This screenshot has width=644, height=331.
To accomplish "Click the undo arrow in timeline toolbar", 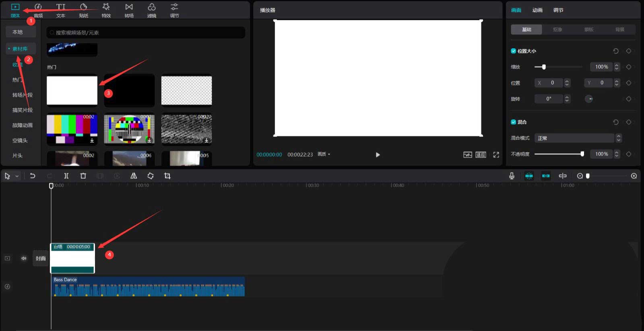I will (x=33, y=176).
